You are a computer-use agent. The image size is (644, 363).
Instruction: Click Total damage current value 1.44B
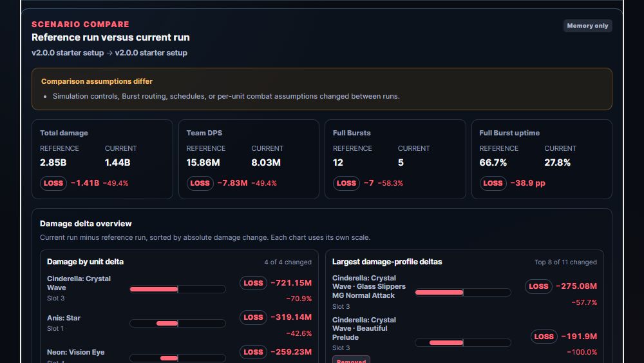tap(117, 162)
